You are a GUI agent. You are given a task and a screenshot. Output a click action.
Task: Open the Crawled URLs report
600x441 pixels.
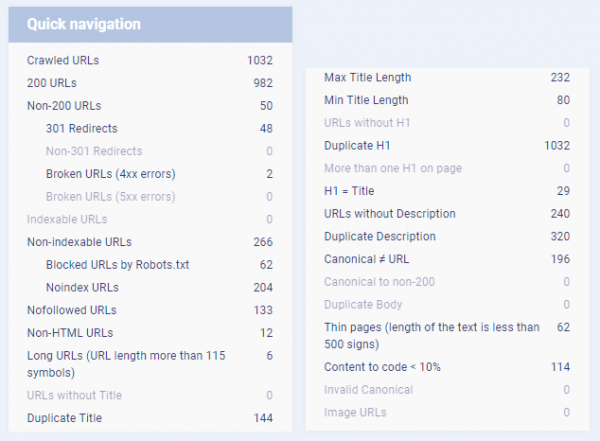click(x=63, y=60)
